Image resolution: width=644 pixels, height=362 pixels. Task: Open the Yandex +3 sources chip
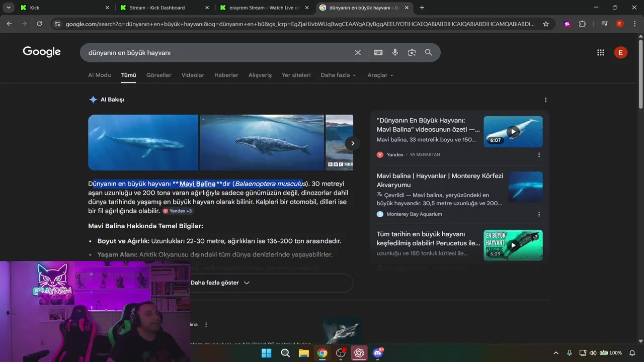[x=177, y=211]
